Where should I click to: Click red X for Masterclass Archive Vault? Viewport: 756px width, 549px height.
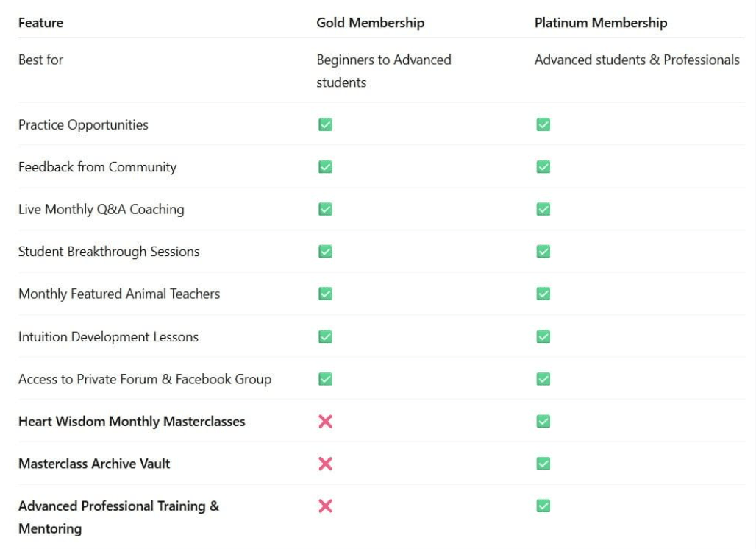325,464
